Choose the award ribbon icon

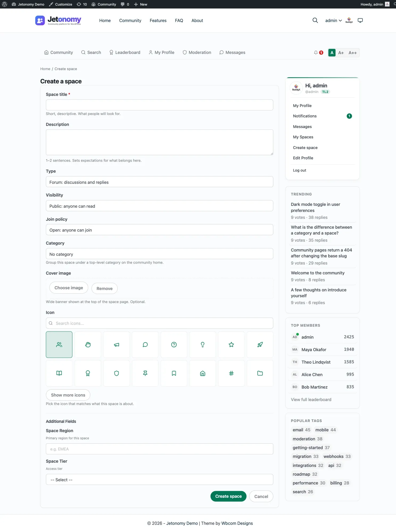tap(88, 373)
